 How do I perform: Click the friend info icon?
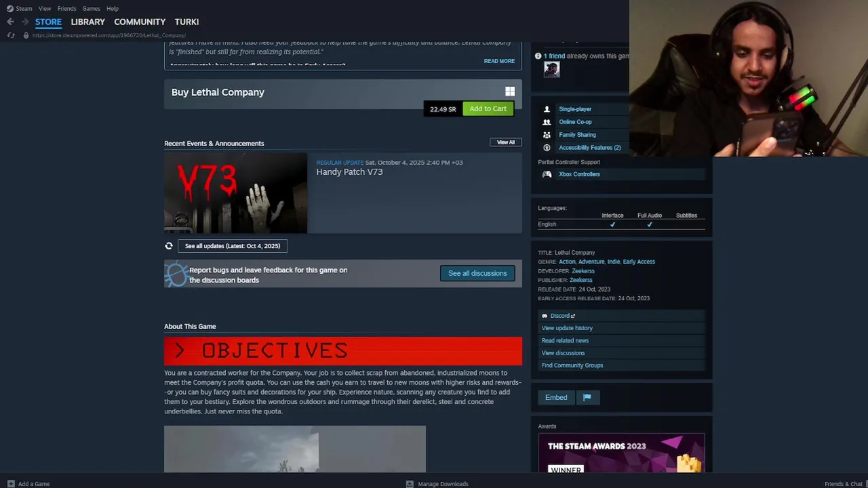coord(538,56)
